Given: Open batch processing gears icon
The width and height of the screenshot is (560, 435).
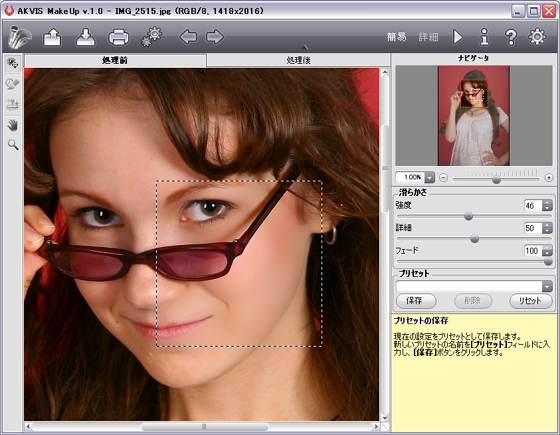Looking at the screenshot, I should pyautogui.click(x=151, y=36).
